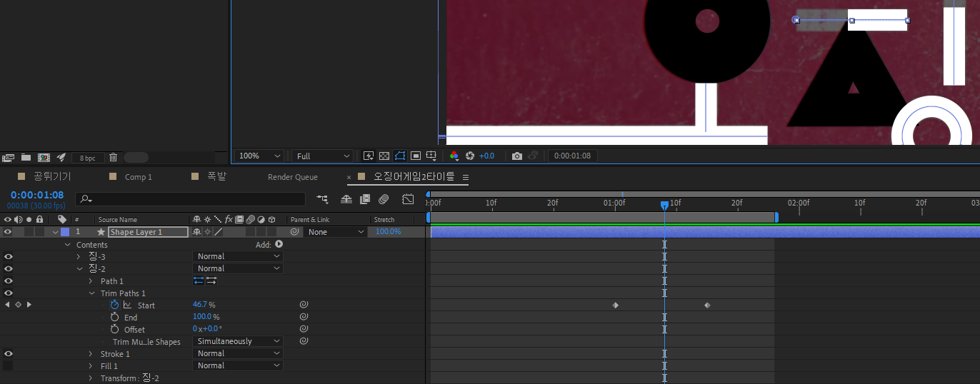Toggle Shape Layer 1 visibility eye
Viewport: 980px width, 384px height.
tap(8, 232)
